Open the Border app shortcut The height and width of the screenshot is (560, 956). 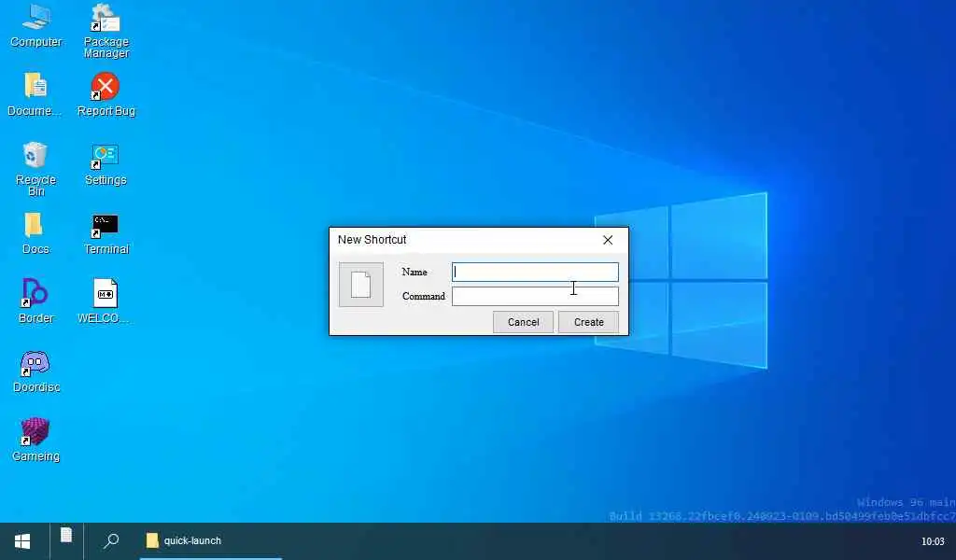click(35, 301)
